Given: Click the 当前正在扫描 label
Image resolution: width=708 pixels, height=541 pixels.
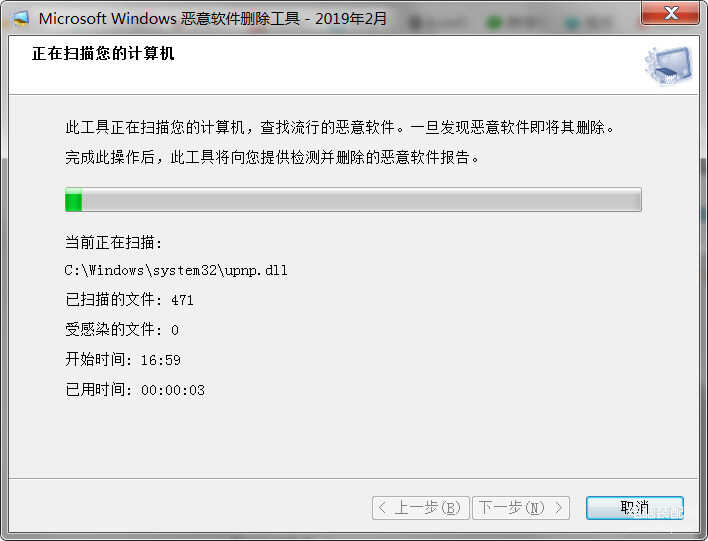Looking at the screenshot, I should click(x=113, y=243).
